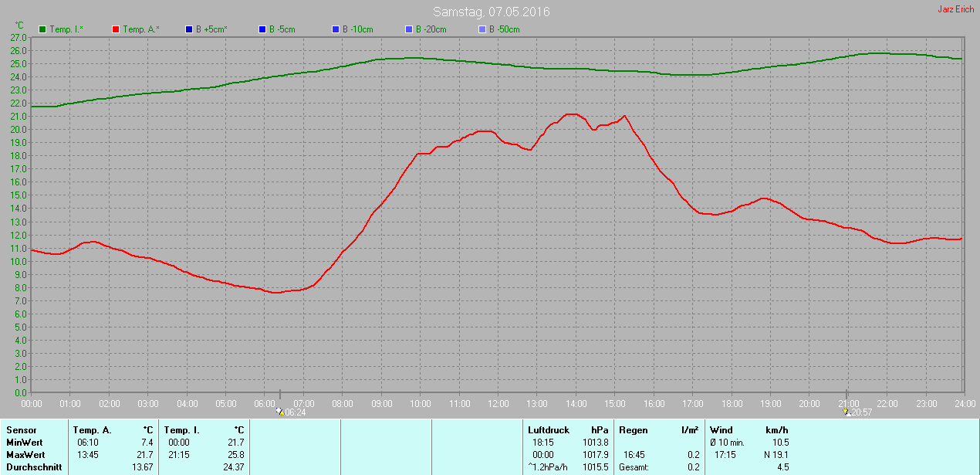
Task: Click the Temp. I. table header
Action: [x=182, y=429]
